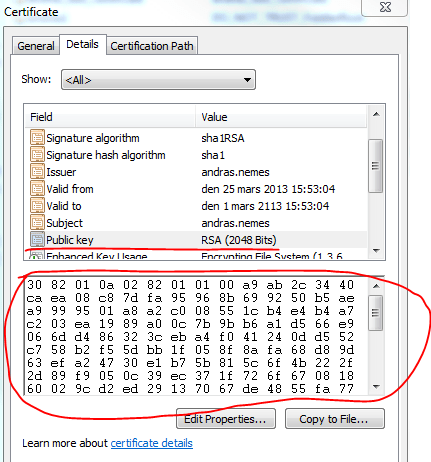
Task: Select the Signature hash algorithm field icon
Action: (37, 155)
